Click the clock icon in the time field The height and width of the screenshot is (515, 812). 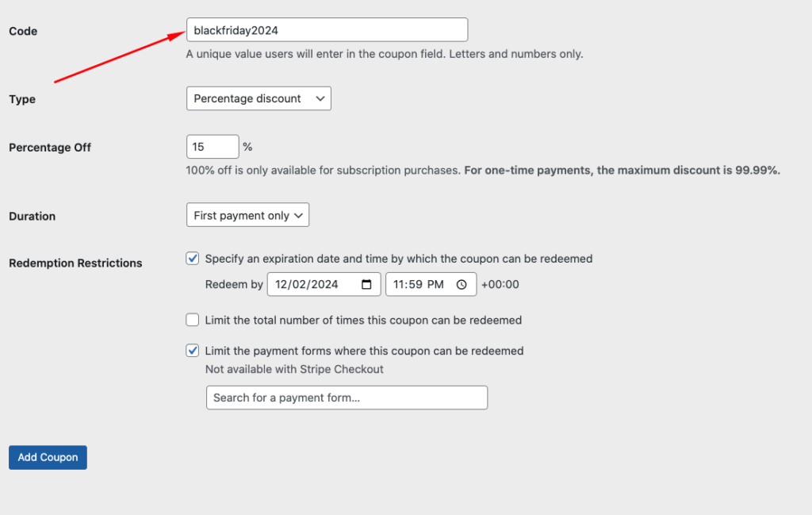(x=462, y=284)
